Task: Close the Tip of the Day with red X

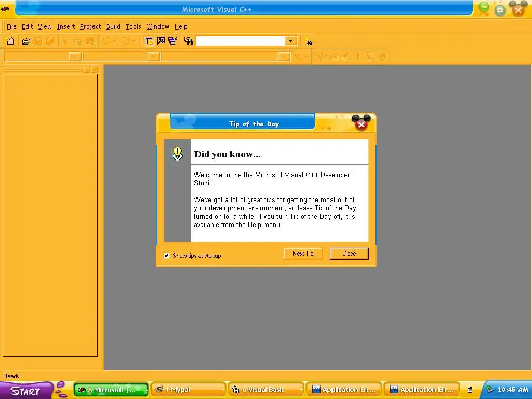Action: (361, 125)
